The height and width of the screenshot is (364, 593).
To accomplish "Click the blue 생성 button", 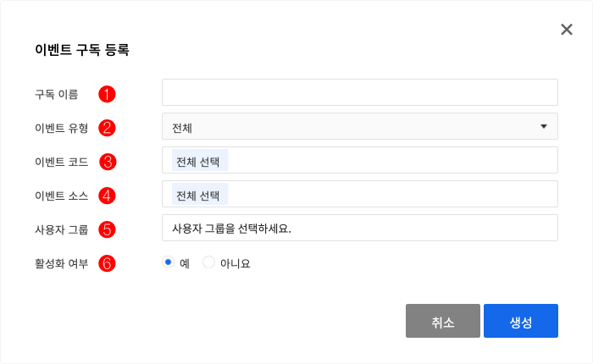I will click(521, 321).
